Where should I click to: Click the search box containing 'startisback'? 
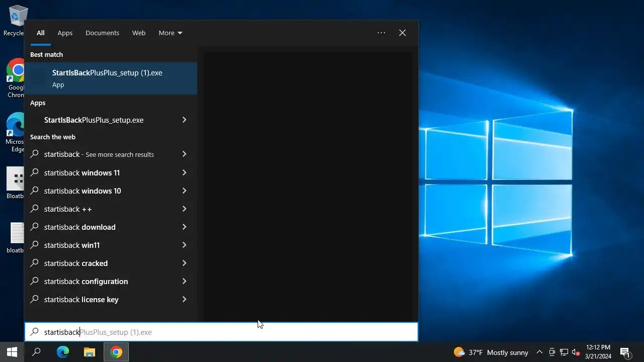221,332
